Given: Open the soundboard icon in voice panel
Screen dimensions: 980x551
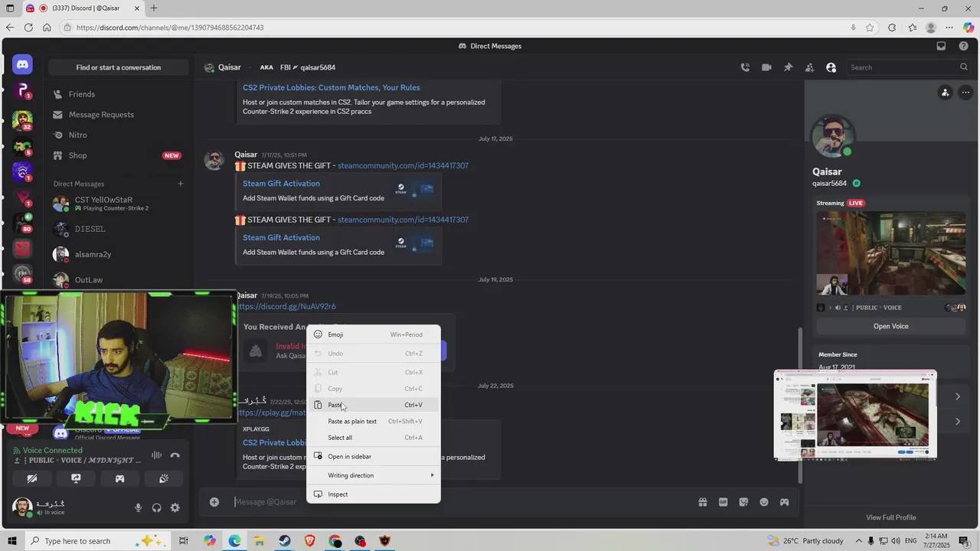Looking at the screenshot, I should [164, 478].
